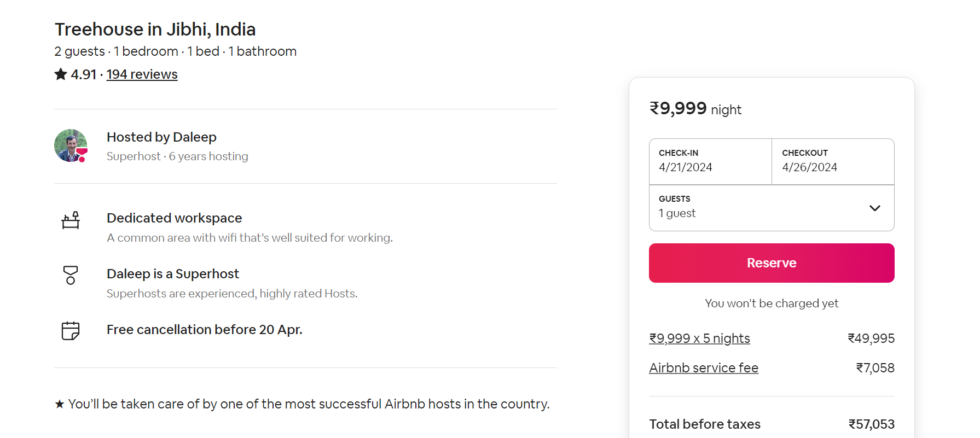Click the guest count summary line
Image resolution: width=980 pixels, height=438 pixels.
pos(175,51)
